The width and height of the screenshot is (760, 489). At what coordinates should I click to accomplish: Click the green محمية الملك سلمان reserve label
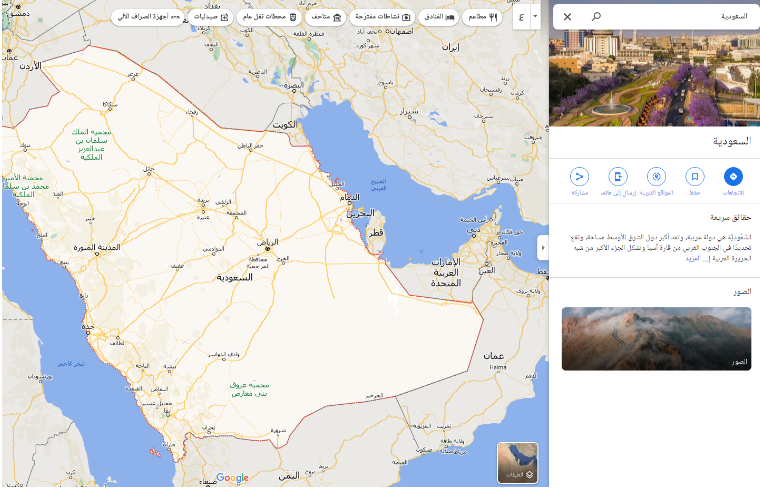91,144
